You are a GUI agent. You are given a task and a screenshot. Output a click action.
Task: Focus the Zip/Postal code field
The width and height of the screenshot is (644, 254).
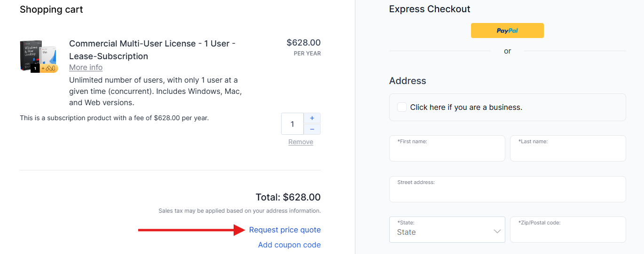click(568, 232)
